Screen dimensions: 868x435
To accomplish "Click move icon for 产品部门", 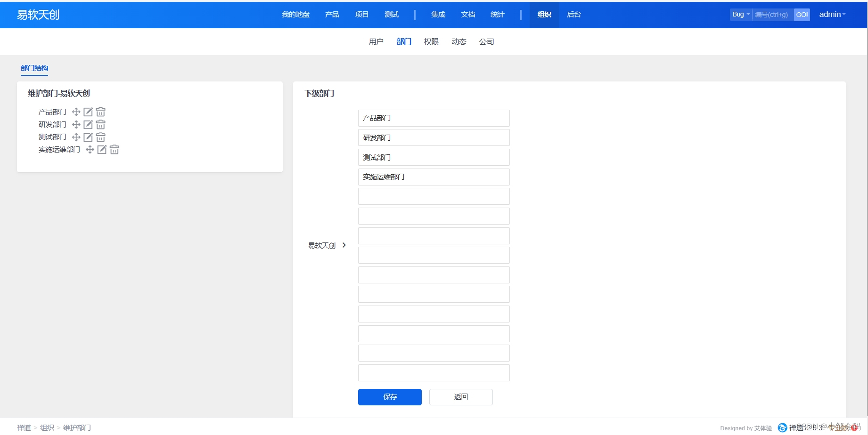I will [x=76, y=112].
